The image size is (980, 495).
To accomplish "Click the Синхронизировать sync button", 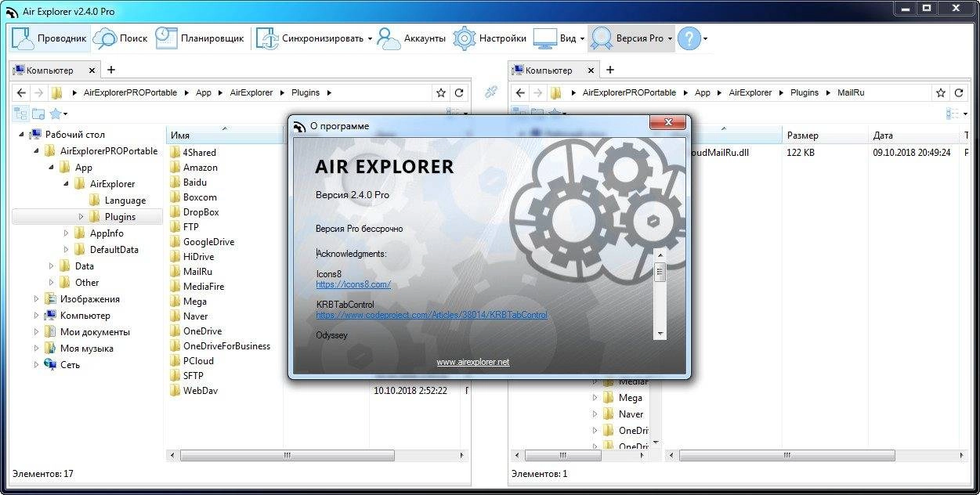I will point(310,38).
